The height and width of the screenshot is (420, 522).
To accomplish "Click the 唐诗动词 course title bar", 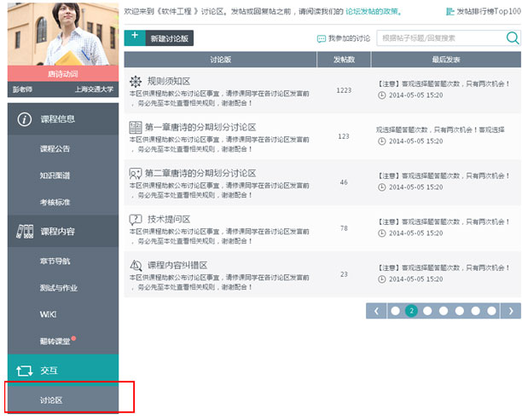I will tap(63, 73).
